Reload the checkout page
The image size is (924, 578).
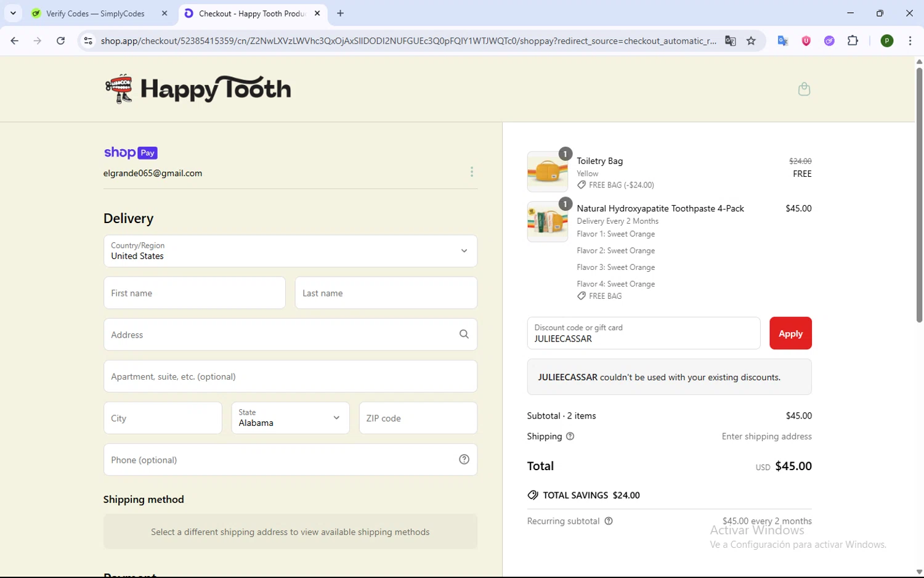pos(60,41)
